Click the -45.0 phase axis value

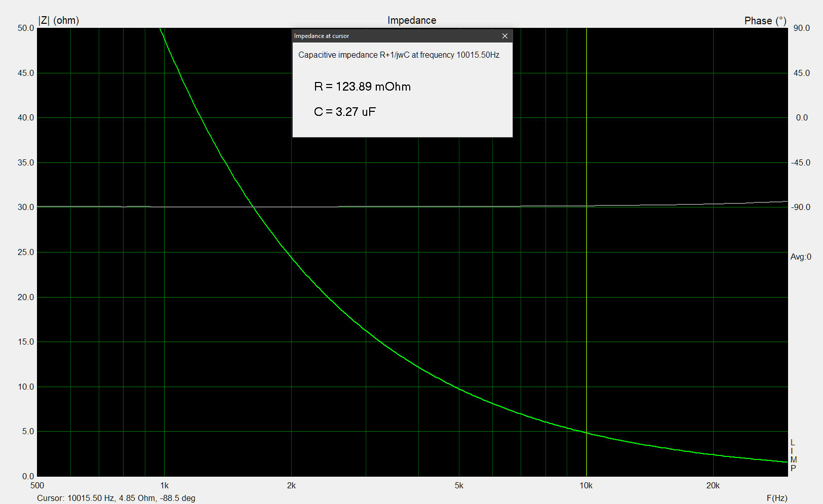pyautogui.click(x=801, y=162)
